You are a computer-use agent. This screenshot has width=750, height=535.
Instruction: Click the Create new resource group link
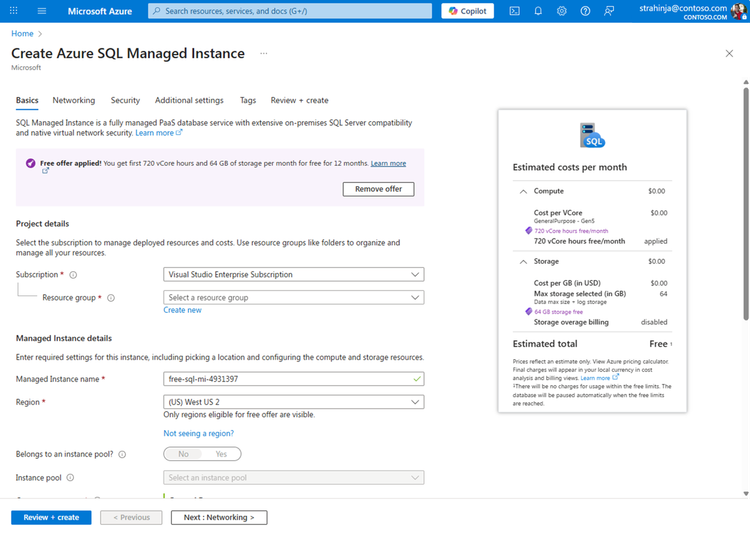coord(183,311)
